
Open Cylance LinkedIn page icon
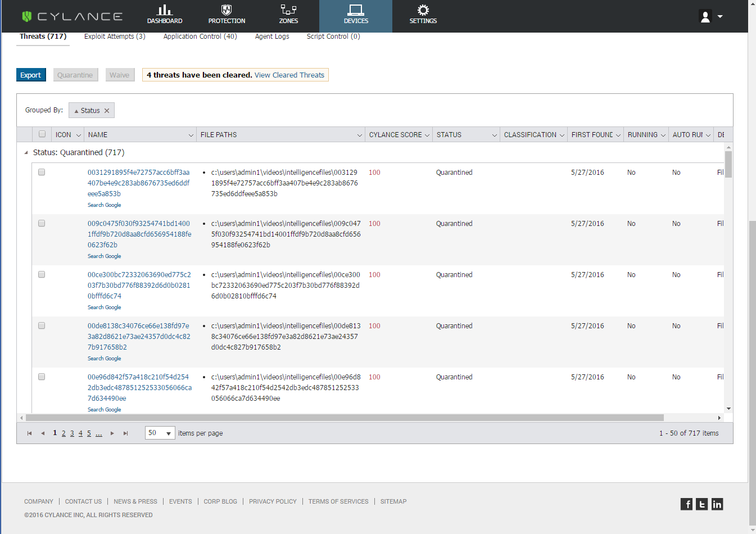coord(717,504)
